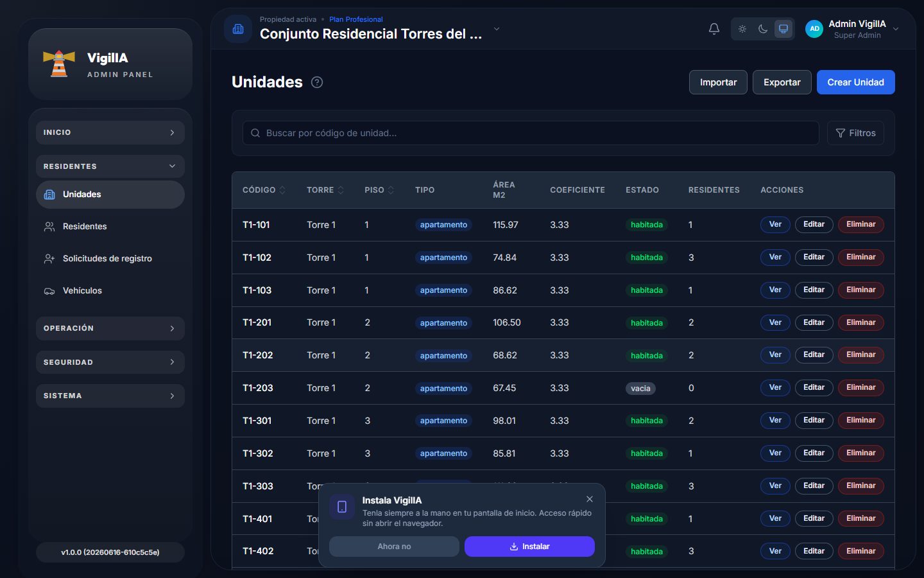Expand the active property dropdown chevron
Viewport: 924px width, 578px height.
[496, 29]
